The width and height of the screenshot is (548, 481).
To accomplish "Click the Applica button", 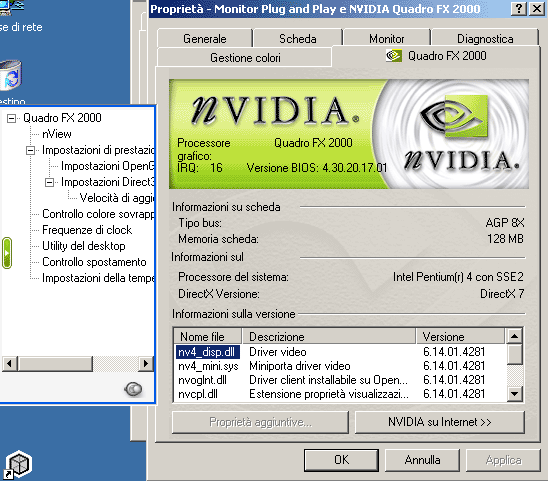I will (503, 460).
